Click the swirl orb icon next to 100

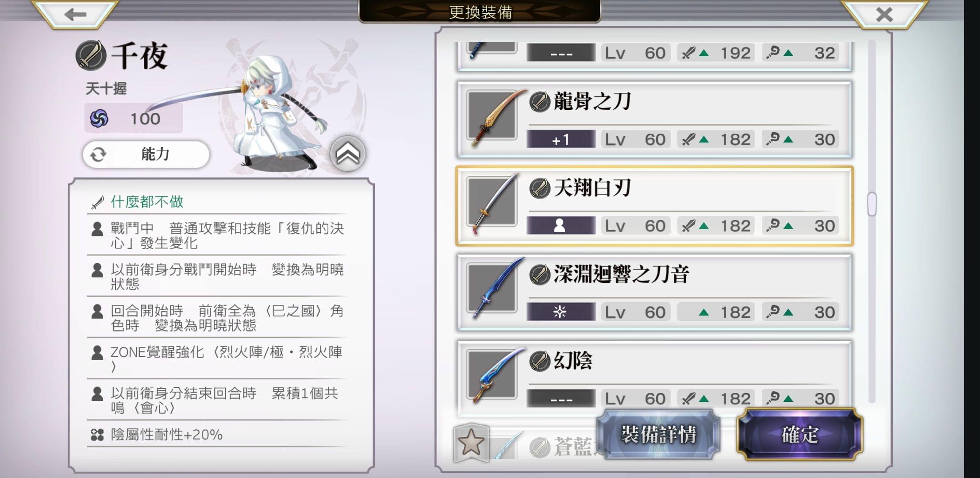(x=99, y=118)
